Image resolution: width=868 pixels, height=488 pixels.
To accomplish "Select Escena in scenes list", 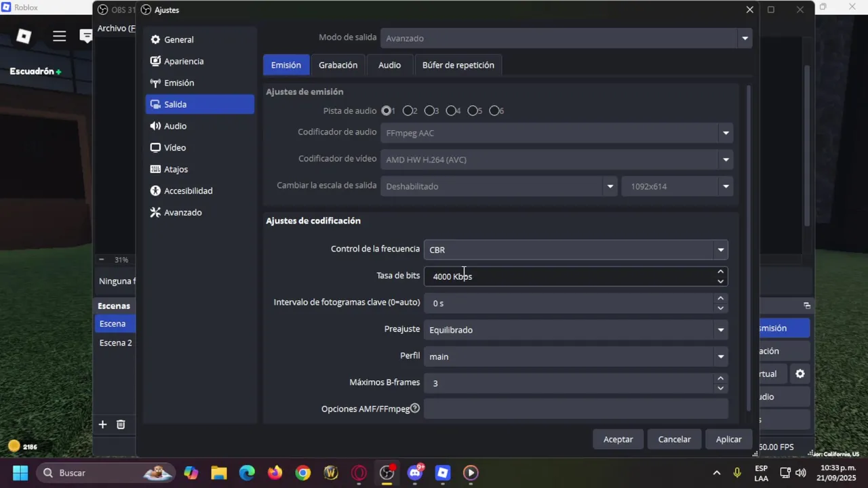I will click(x=115, y=324).
